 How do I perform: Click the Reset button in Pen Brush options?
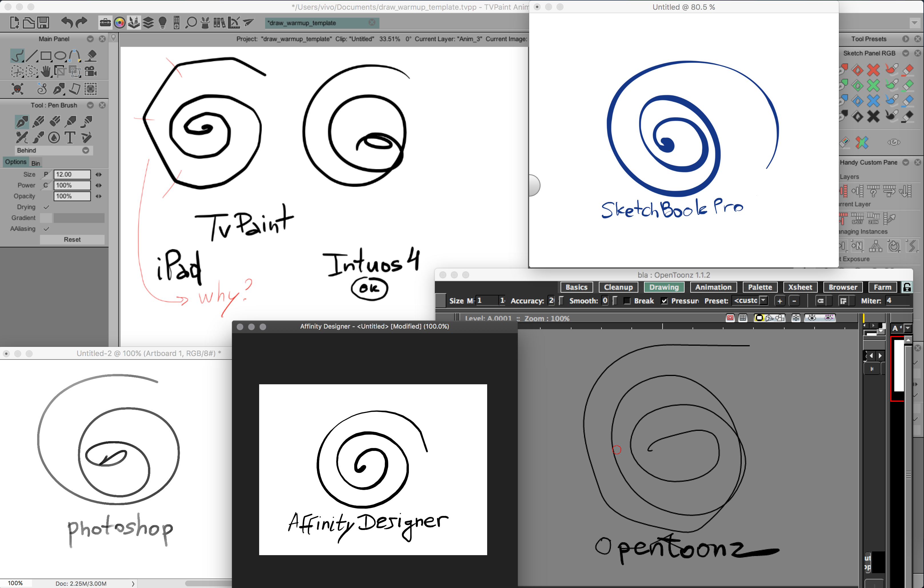tap(72, 240)
